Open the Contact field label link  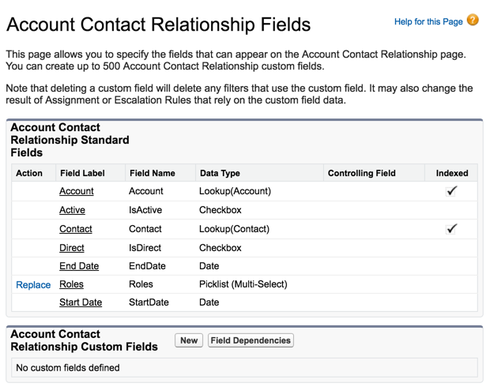coord(76,229)
